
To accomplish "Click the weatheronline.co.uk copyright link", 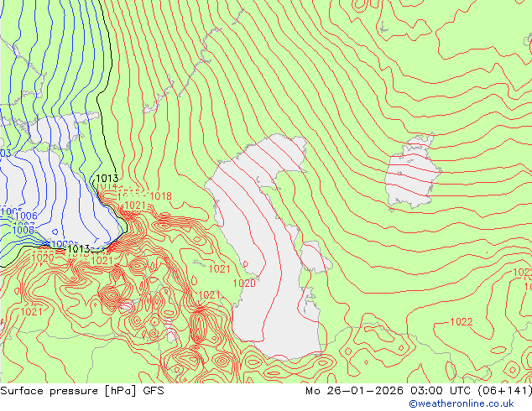I will point(462,403).
